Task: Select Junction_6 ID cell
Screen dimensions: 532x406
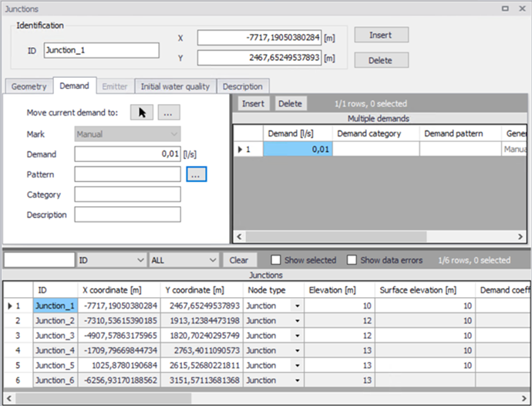Action: (x=56, y=381)
